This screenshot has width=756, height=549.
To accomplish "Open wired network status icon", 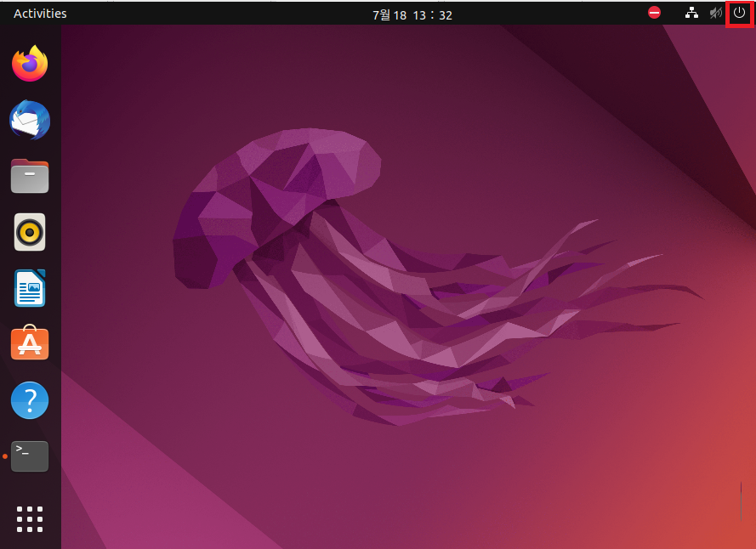I will coord(692,13).
